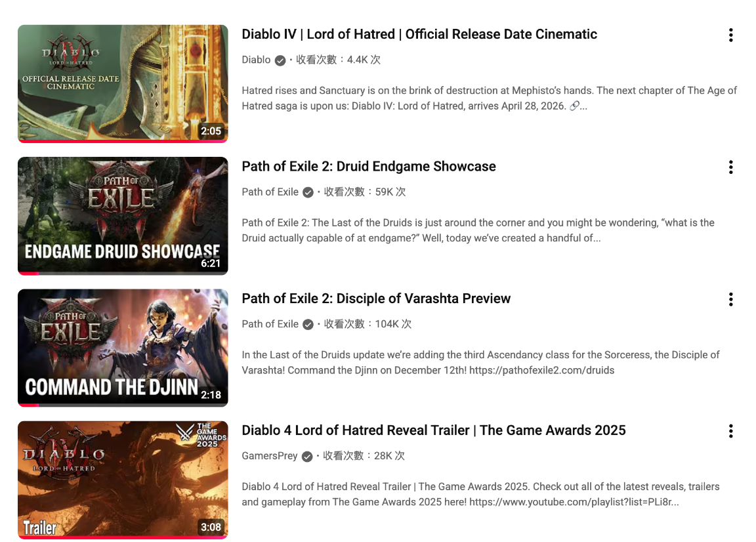Play the Endgame Druid Showcase thumbnail

tap(123, 215)
